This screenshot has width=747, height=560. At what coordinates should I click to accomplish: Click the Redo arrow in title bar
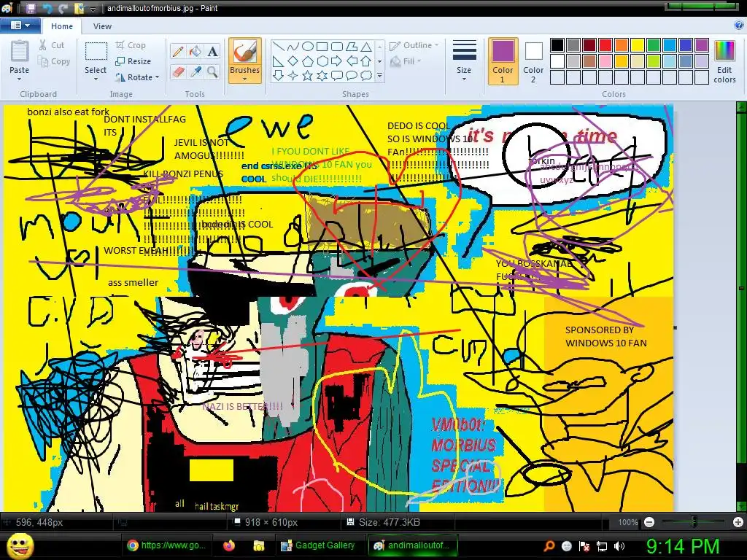pyautogui.click(x=63, y=8)
